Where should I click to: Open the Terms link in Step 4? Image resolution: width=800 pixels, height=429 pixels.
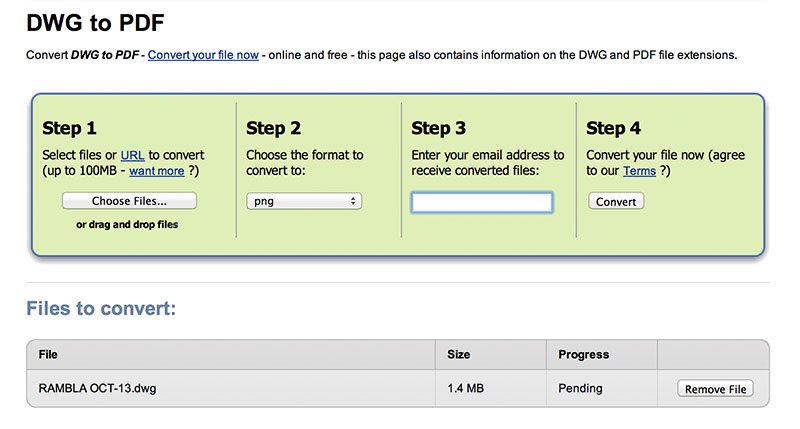click(639, 171)
